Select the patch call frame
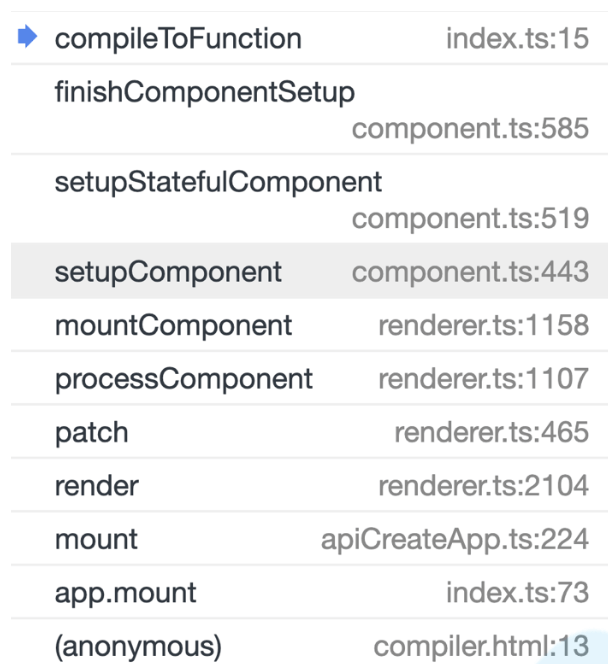The height and width of the screenshot is (664, 608). [92, 433]
